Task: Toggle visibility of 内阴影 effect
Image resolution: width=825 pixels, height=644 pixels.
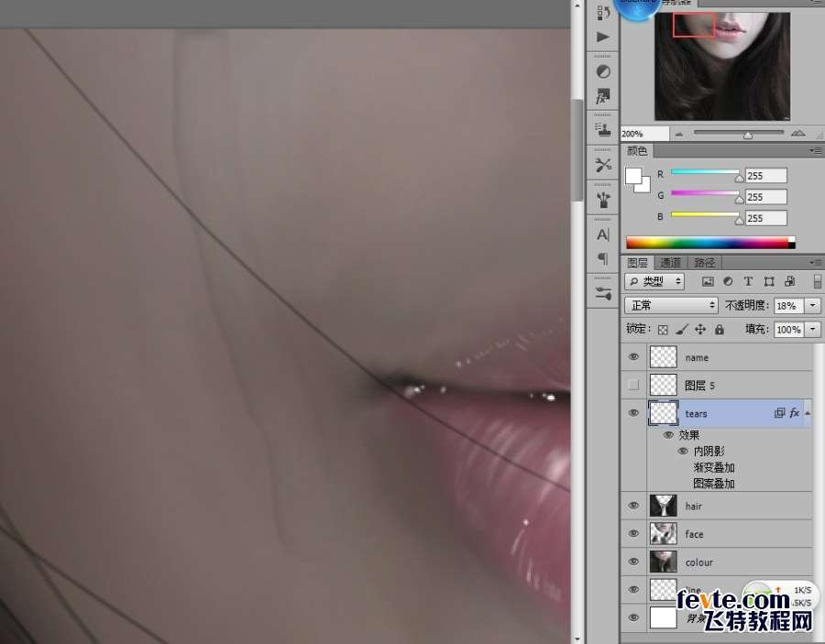Action: (682, 452)
